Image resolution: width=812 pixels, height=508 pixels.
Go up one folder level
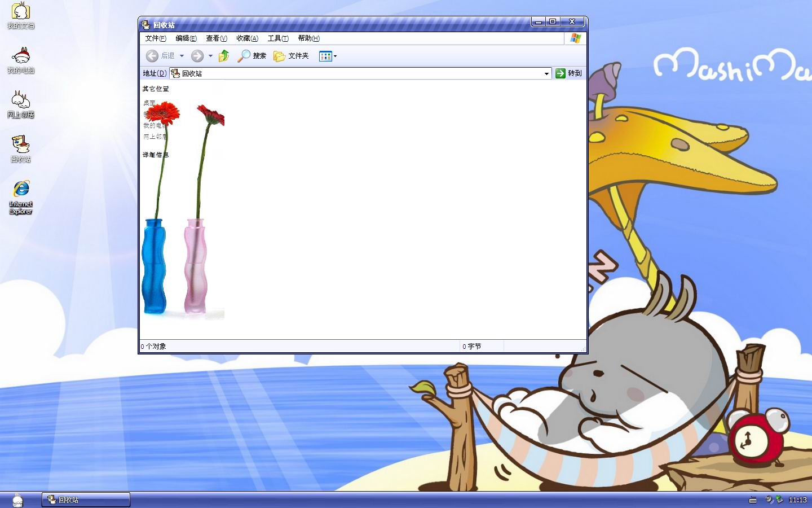224,55
